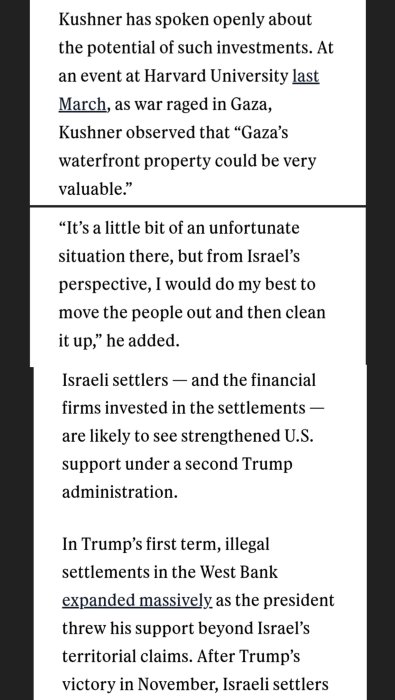Click the phrase "move the people out"
This screenshot has width=395, height=700.
[x=135, y=312]
